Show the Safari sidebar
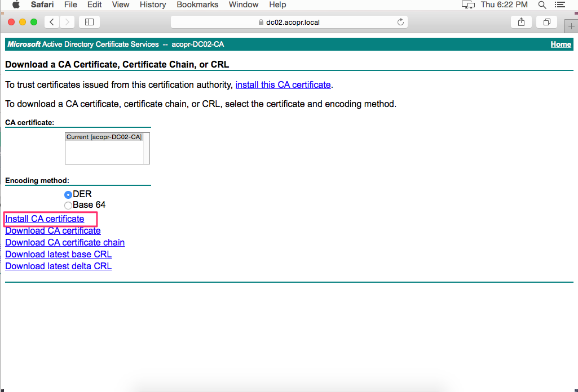Image resolution: width=578 pixels, height=392 pixels. [x=89, y=22]
